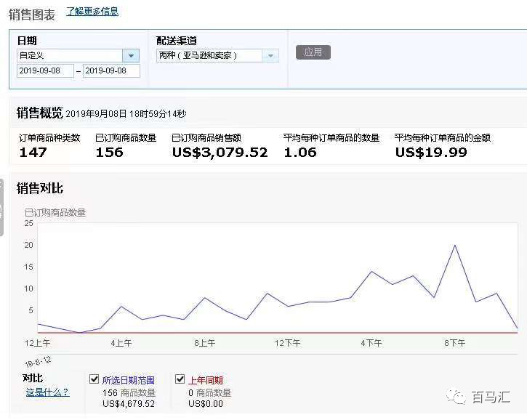527x420 pixels.
Task: Click the 4下午 peak point on chart
Action: point(371,272)
